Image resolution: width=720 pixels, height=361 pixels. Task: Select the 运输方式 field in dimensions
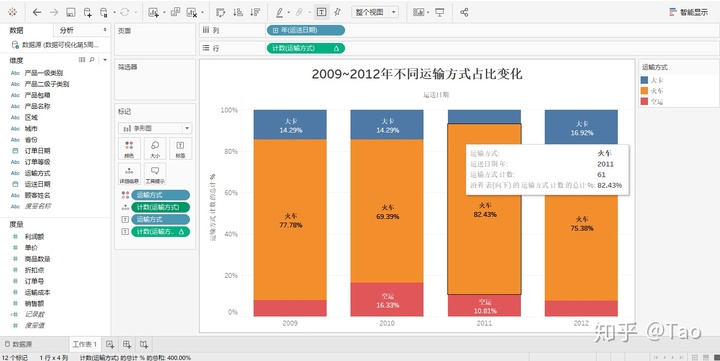click(37, 173)
